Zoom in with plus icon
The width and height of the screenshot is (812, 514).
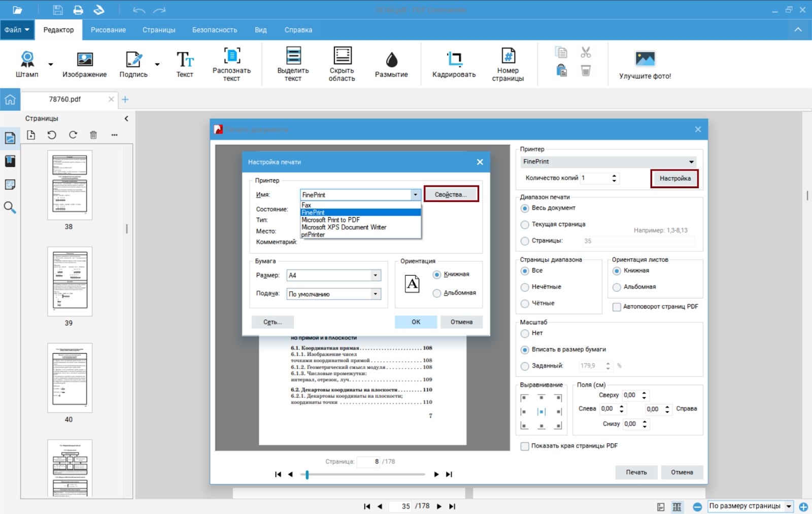pos(803,506)
